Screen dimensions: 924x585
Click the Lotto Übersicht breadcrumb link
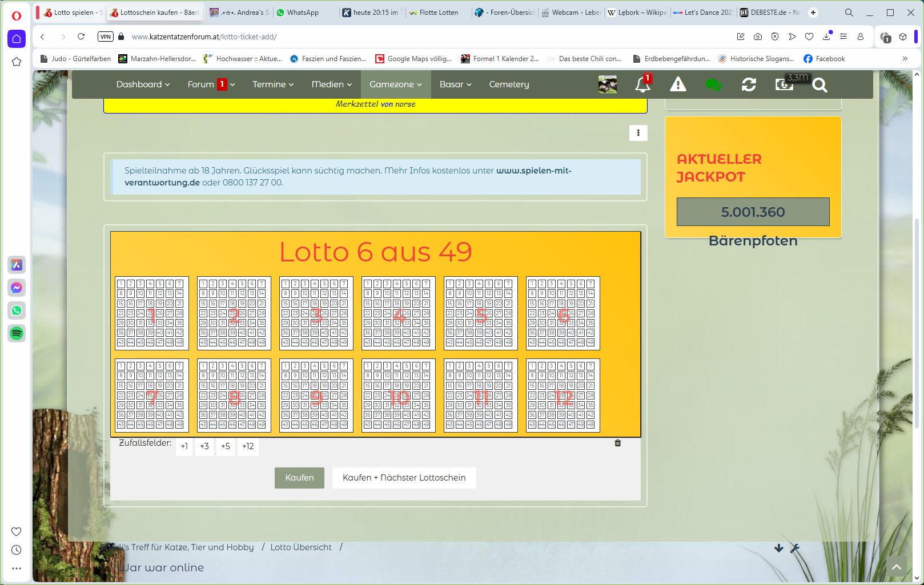tap(301, 547)
